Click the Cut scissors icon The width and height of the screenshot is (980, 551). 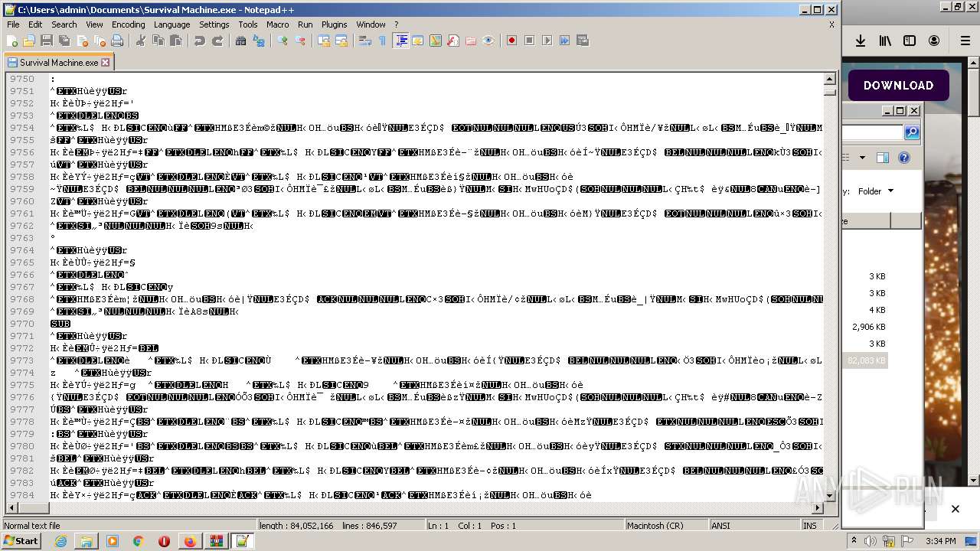coord(141,41)
